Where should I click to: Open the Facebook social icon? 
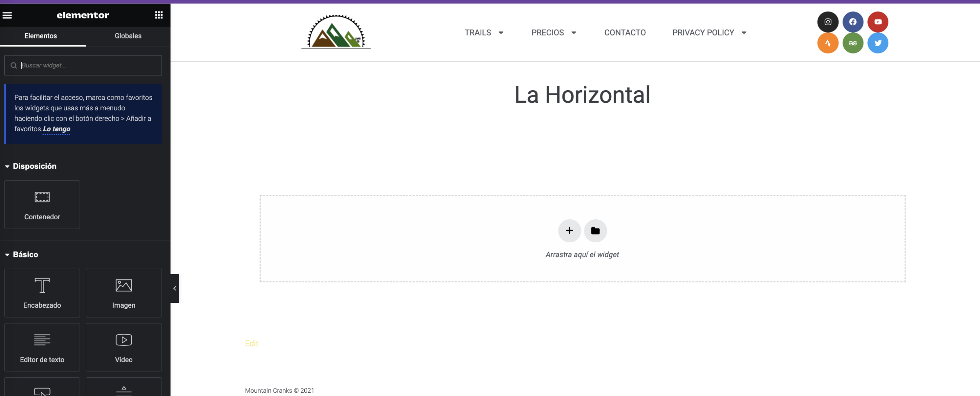pos(852,22)
